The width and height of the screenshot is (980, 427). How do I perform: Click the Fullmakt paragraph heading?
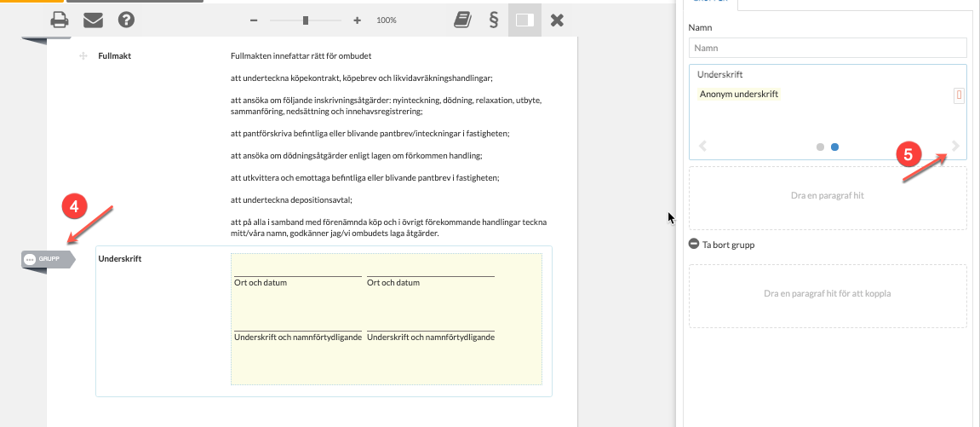point(114,55)
